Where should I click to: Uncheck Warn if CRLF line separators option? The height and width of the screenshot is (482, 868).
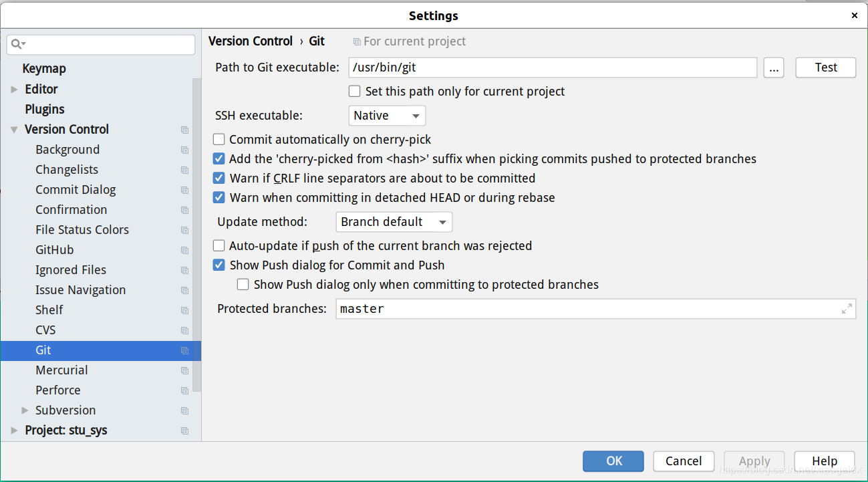click(219, 178)
